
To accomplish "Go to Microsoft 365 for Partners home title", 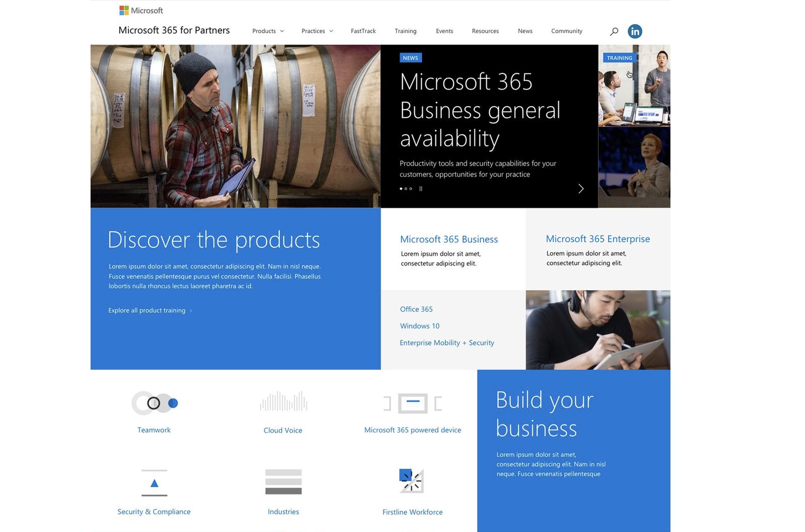I will pyautogui.click(x=174, y=30).
